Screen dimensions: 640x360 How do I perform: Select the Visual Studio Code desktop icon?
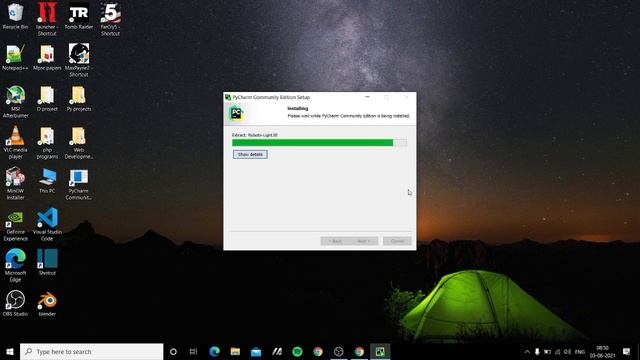point(47,224)
